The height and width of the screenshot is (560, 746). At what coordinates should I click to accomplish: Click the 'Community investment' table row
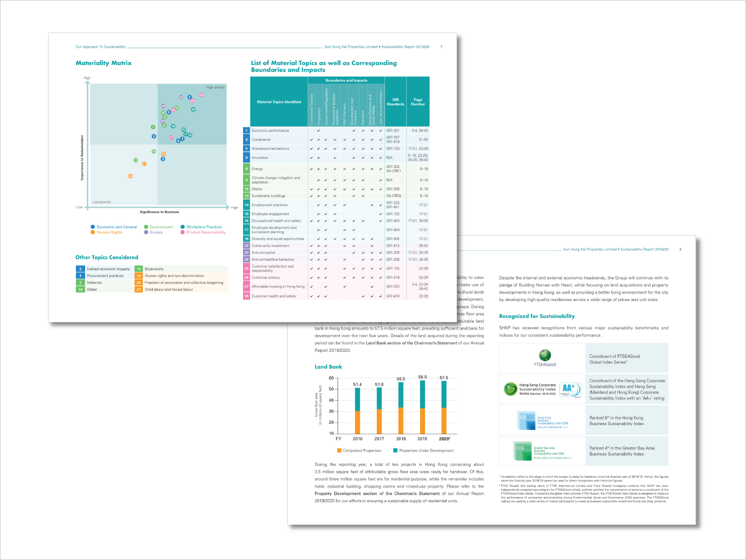(x=336, y=246)
